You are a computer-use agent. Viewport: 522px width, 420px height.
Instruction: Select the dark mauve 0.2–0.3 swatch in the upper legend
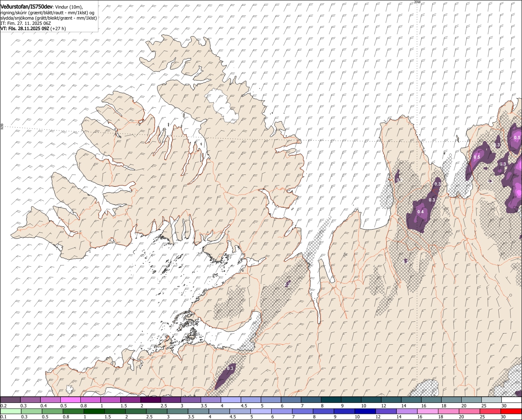10,400
